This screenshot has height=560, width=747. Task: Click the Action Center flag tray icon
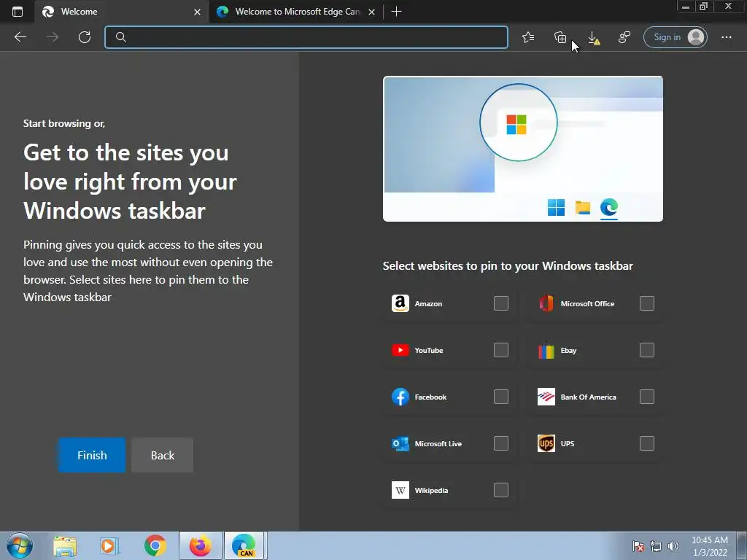(x=638, y=546)
